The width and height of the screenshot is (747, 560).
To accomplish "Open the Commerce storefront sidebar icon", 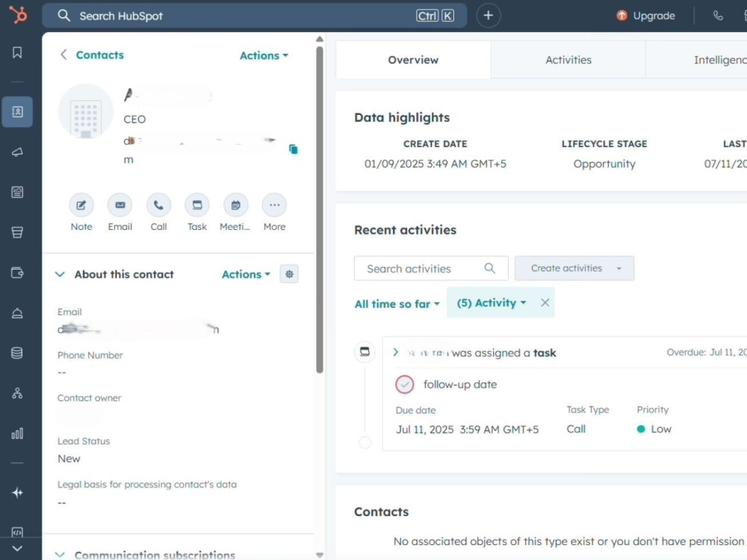I will pyautogui.click(x=17, y=232).
